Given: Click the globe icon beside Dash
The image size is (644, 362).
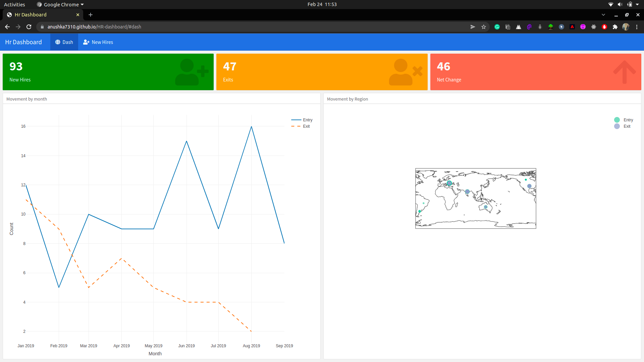Looking at the screenshot, I should 58,42.
